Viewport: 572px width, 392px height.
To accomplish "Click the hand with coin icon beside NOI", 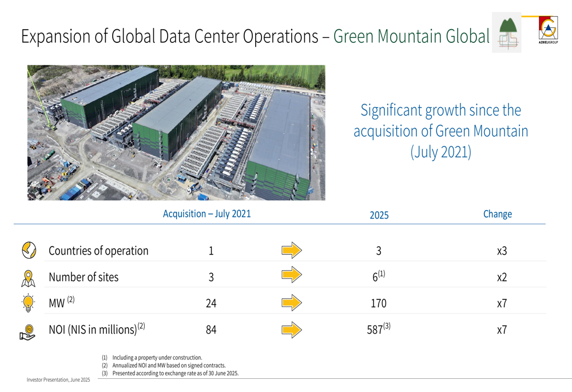I will 27,332.
